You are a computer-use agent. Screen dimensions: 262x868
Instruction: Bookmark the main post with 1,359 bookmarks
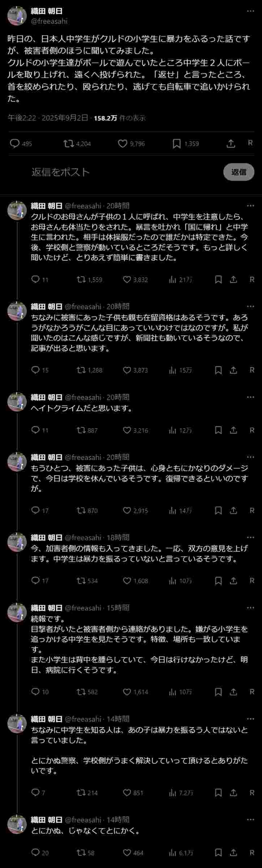point(177,144)
